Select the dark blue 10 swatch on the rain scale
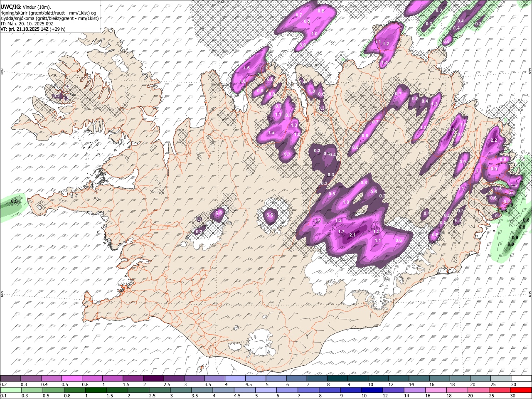Viewport: 532px width, 399px height. point(372,390)
